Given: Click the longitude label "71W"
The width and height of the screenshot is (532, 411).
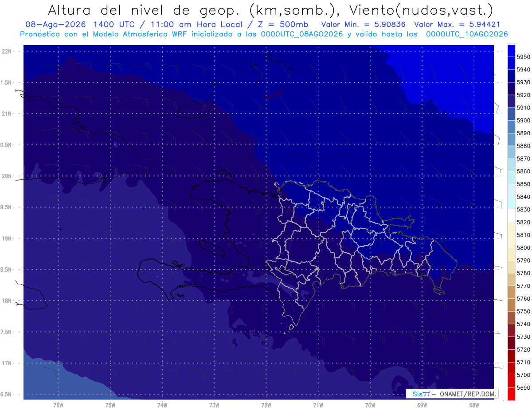Looking at the screenshot, I should (318, 405).
